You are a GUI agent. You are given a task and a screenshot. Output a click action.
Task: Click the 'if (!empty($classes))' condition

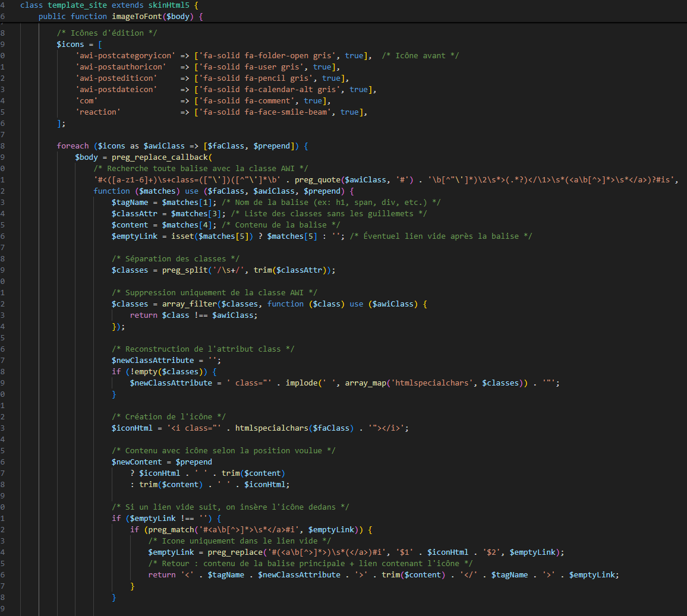[164, 372]
